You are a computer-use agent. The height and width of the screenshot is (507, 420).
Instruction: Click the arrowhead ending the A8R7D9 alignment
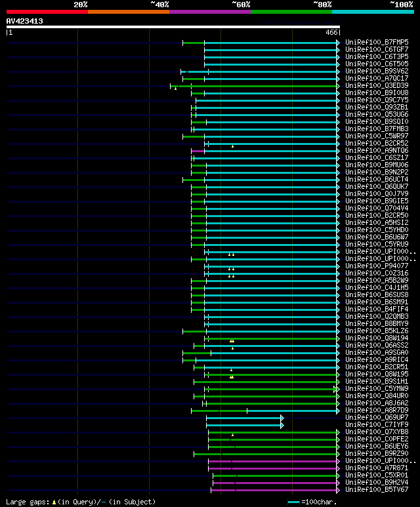pyautogui.click(x=338, y=411)
